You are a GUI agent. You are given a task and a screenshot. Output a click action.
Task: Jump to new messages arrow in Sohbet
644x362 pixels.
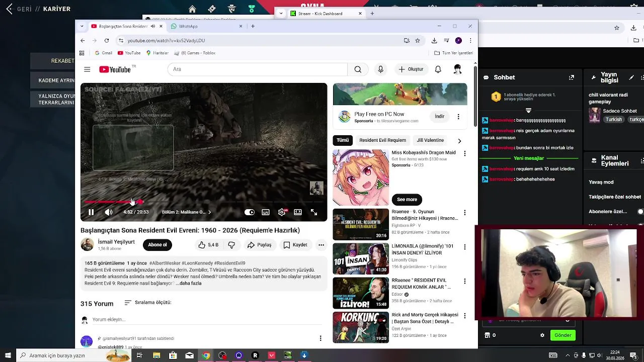click(x=528, y=111)
